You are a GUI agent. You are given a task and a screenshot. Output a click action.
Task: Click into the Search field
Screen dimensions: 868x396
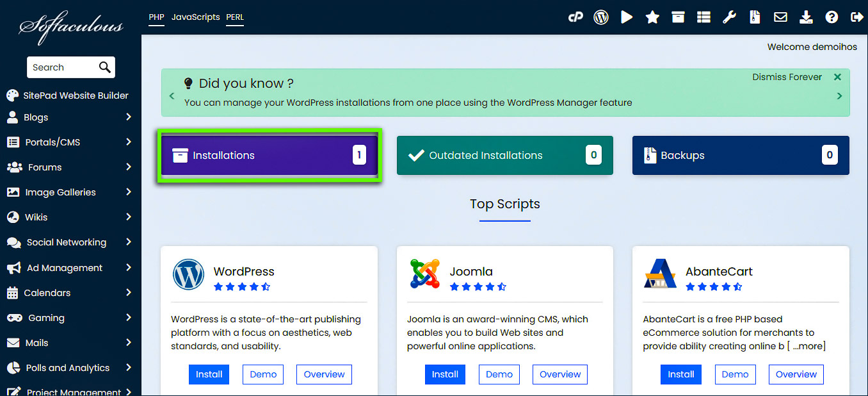click(61, 67)
